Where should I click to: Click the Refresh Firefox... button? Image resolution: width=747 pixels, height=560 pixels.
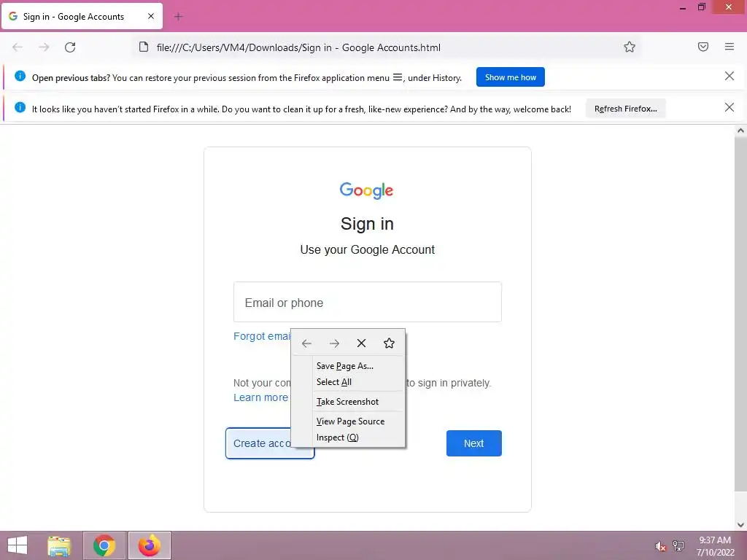click(625, 109)
